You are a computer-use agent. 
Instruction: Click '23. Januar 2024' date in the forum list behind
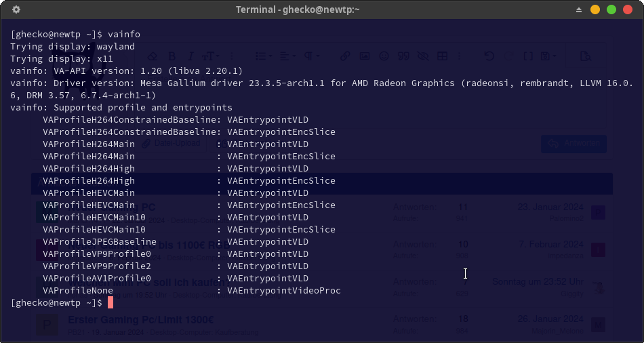[550, 207]
